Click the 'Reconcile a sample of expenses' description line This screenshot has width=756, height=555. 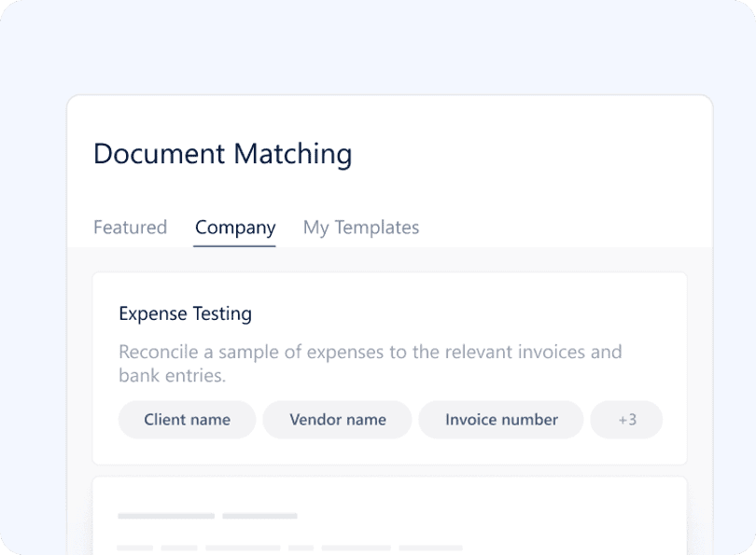371,353
